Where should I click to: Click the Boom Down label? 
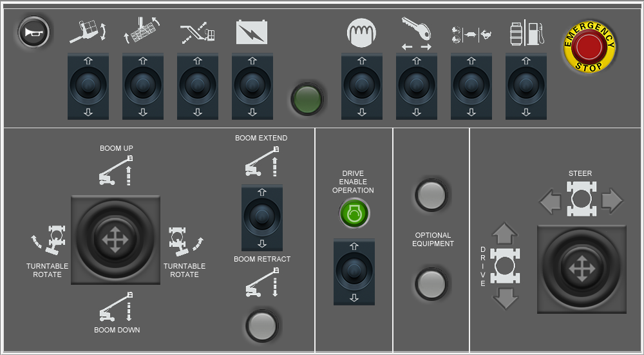117,330
